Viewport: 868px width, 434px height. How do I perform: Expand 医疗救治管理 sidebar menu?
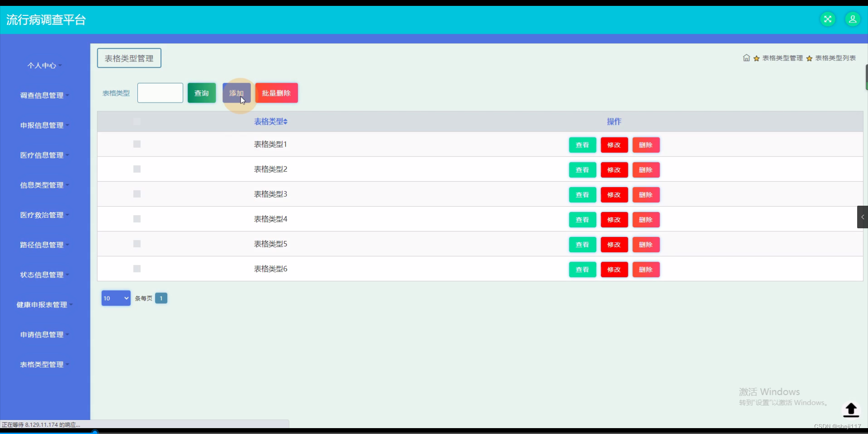pyautogui.click(x=44, y=215)
